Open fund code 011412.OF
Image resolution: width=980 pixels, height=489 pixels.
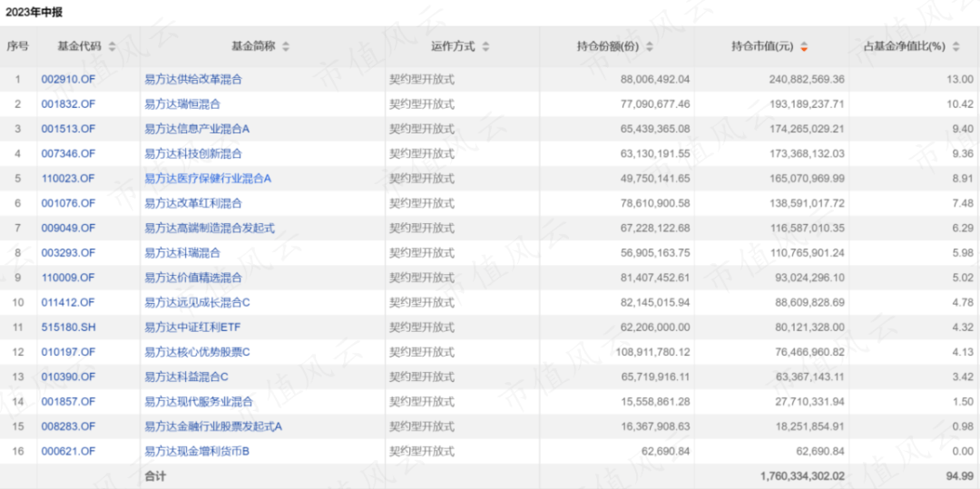tap(68, 302)
